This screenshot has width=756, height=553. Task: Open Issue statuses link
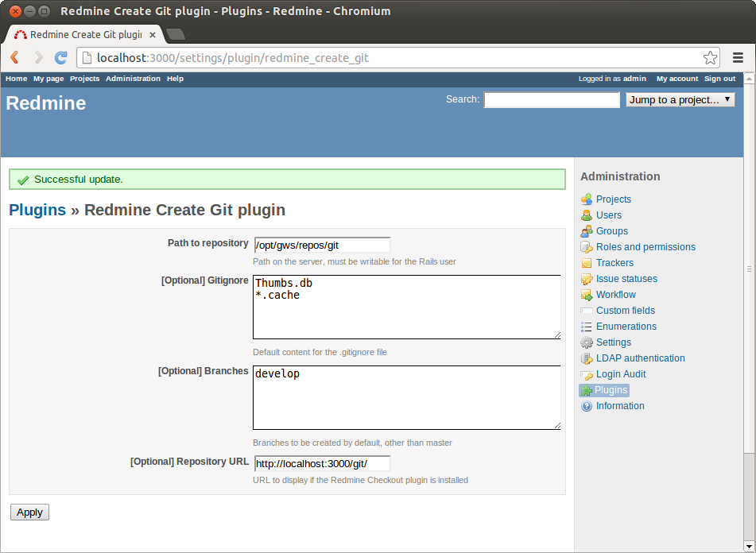pyautogui.click(x=626, y=278)
